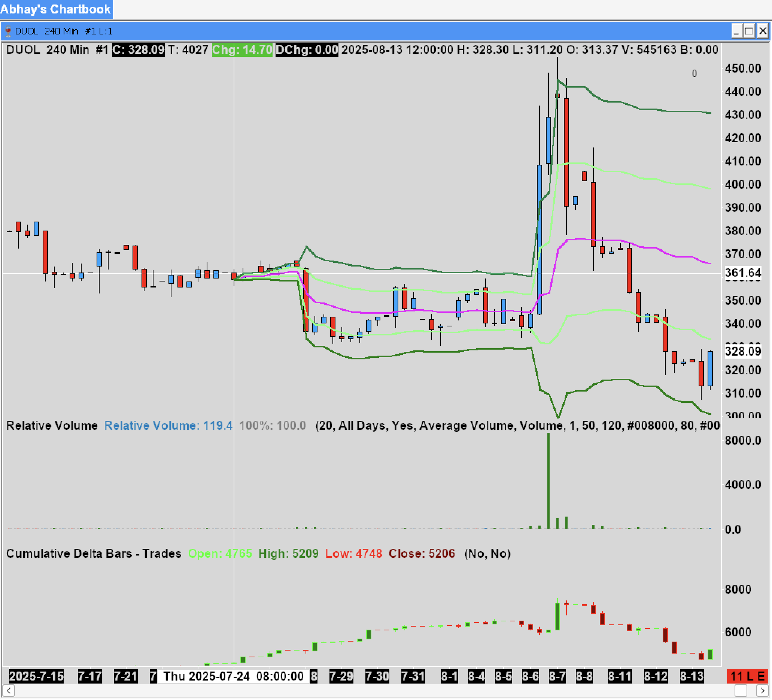Image resolution: width=772 pixels, height=700 pixels.
Task: Minimize the DUOL chart window
Action: tap(736, 31)
